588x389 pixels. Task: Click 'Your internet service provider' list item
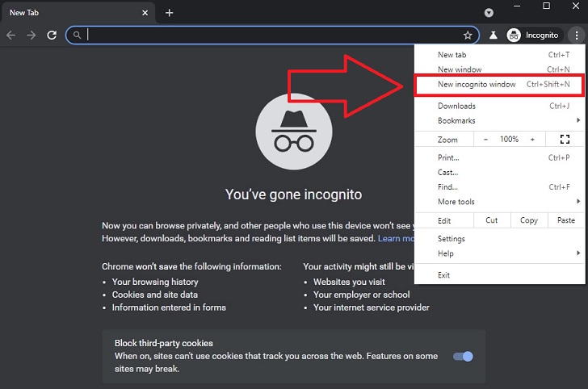click(372, 307)
